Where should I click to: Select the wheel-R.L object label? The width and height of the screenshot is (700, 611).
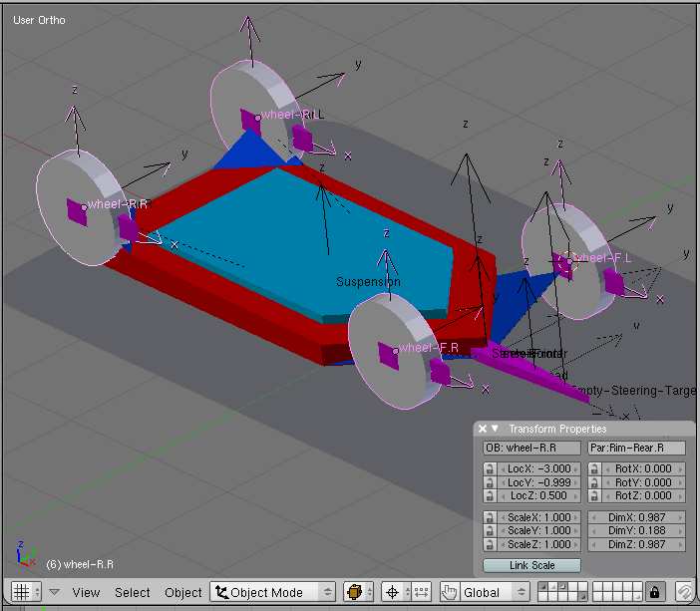[292, 115]
